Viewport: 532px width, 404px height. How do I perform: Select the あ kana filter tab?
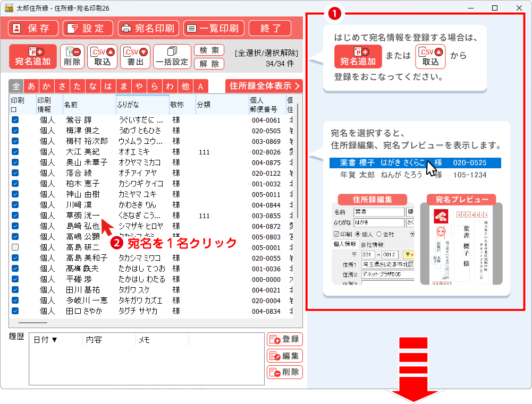coord(31,87)
